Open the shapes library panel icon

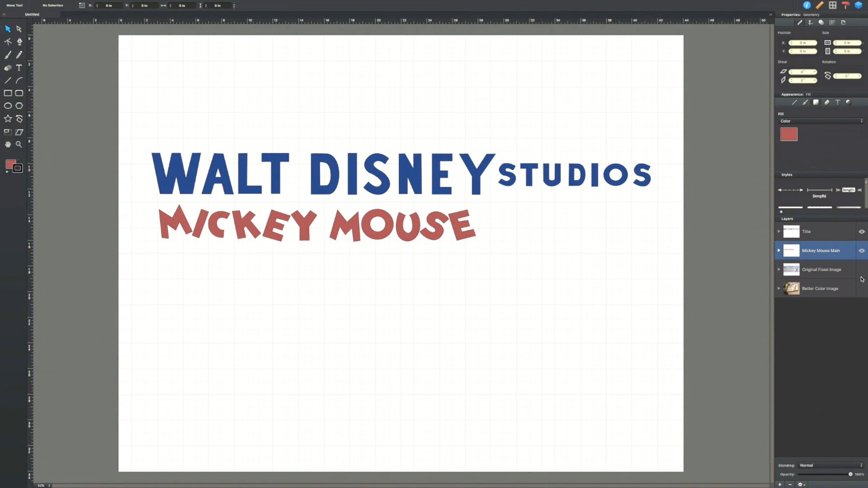[x=833, y=5]
